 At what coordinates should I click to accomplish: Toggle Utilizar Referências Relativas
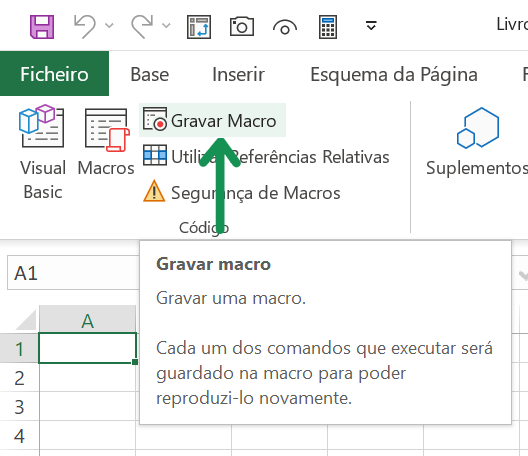[x=266, y=157]
